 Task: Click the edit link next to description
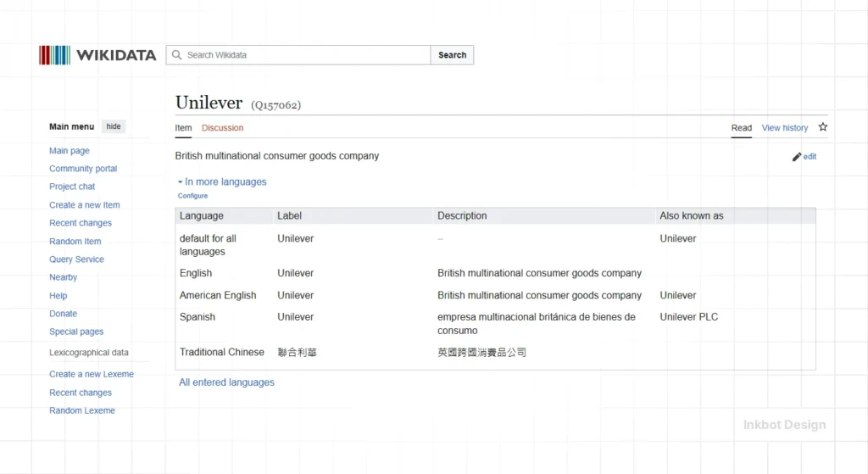pos(810,157)
